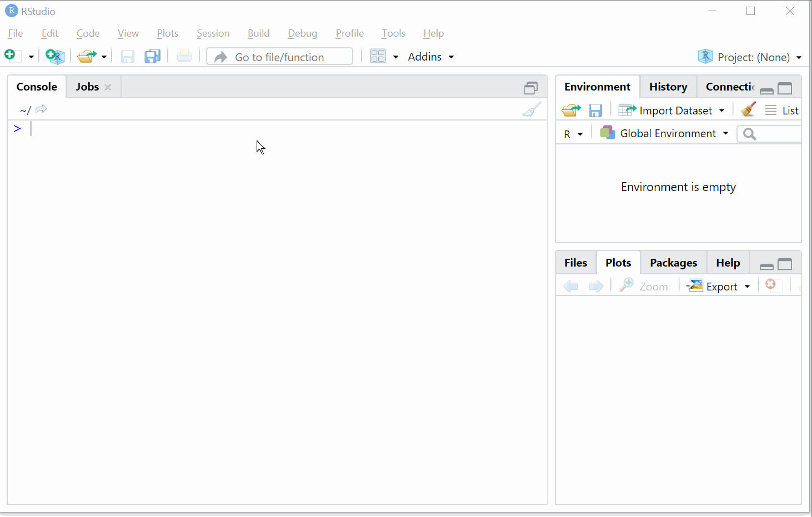Open the View menu
Viewport: 812px width, 517px height.
[x=128, y=33]
